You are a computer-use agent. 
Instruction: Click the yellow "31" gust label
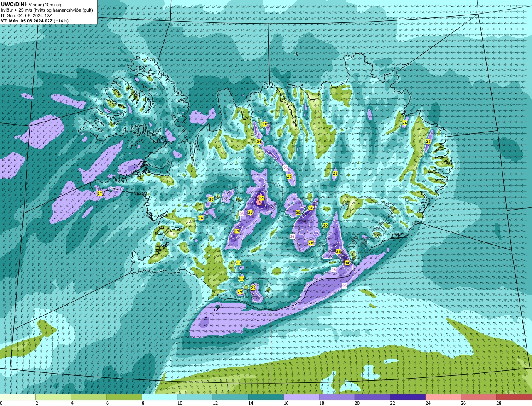pyautogui.click(x=250, y=213)
